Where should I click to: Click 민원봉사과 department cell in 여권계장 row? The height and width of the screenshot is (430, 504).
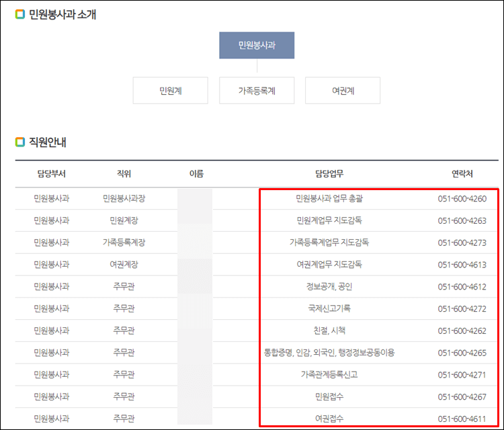pyautogui.click(x=52, y=265)
